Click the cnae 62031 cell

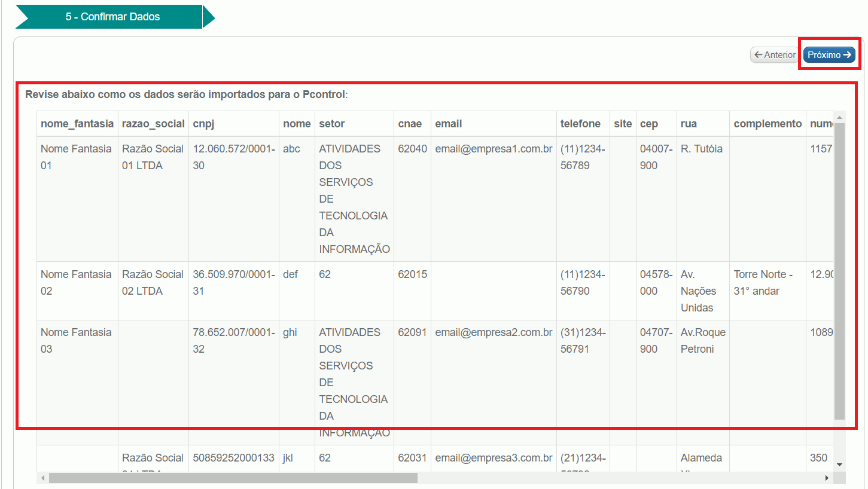point(412,458)
